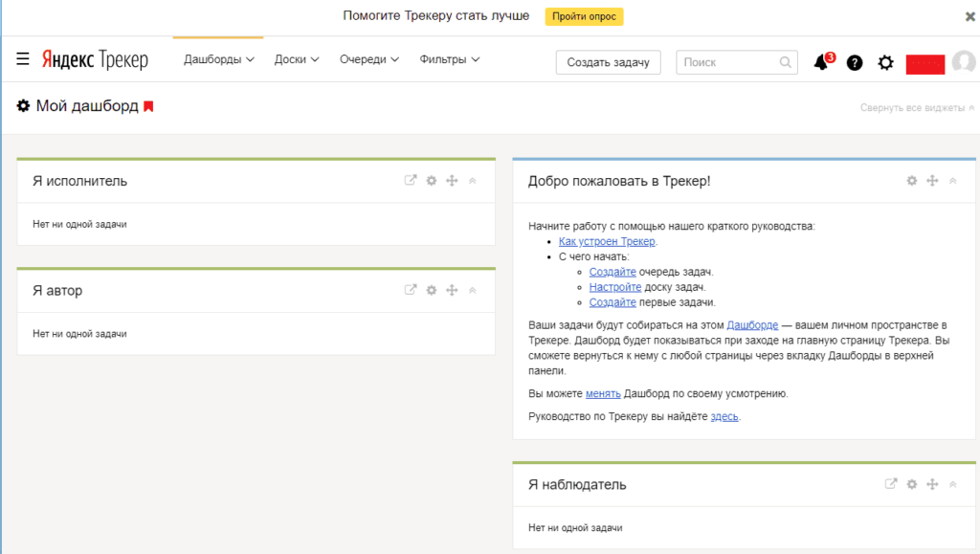This screenshot has height=554, width=980.
Task: Follow the Как устроен Трекер link
Action: (607, 242)
